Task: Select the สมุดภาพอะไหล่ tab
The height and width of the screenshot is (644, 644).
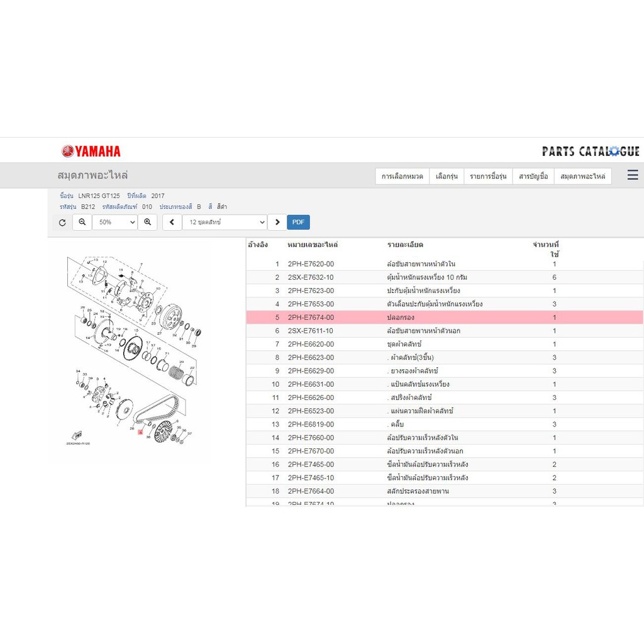Action: [583, 176]
